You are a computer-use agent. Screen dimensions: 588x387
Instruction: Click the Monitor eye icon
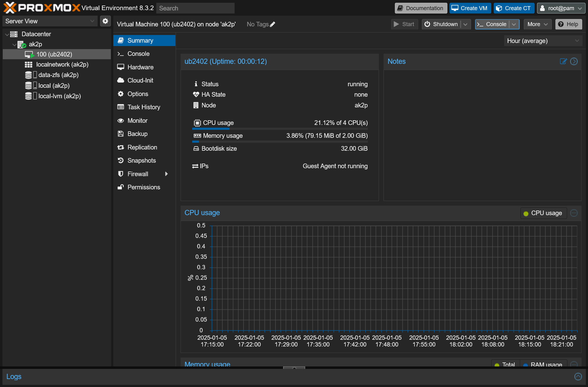pos(121,121)
